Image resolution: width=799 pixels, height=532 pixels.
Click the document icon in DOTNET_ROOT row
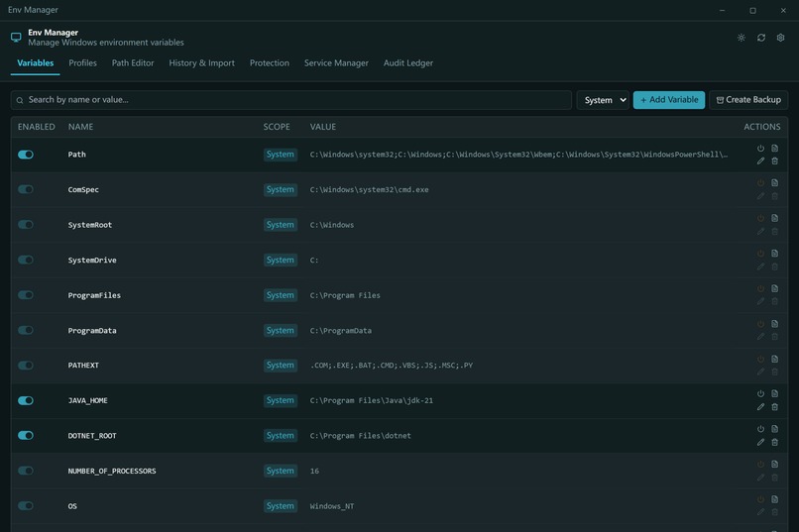click(774, 429)
